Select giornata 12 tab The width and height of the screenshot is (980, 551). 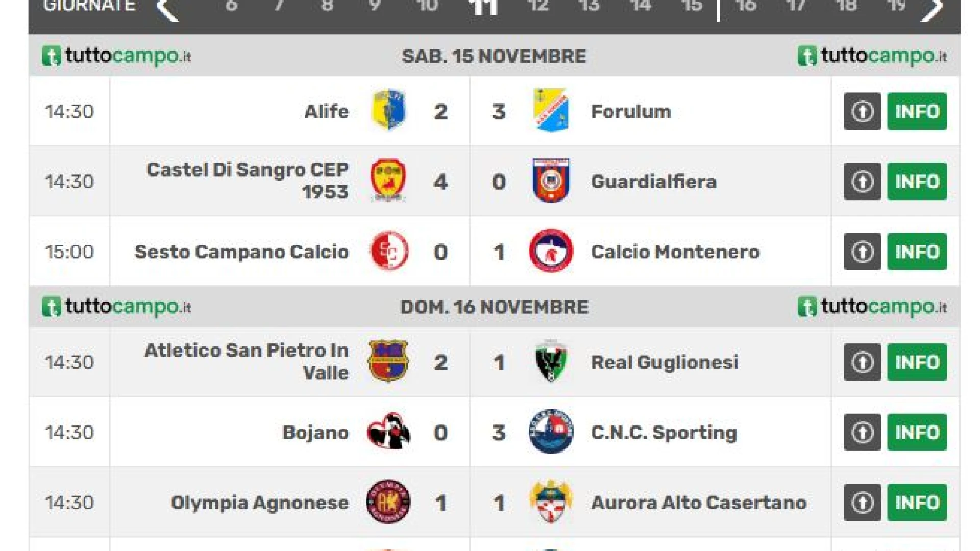pyautogui.click(x=537, y=6)
